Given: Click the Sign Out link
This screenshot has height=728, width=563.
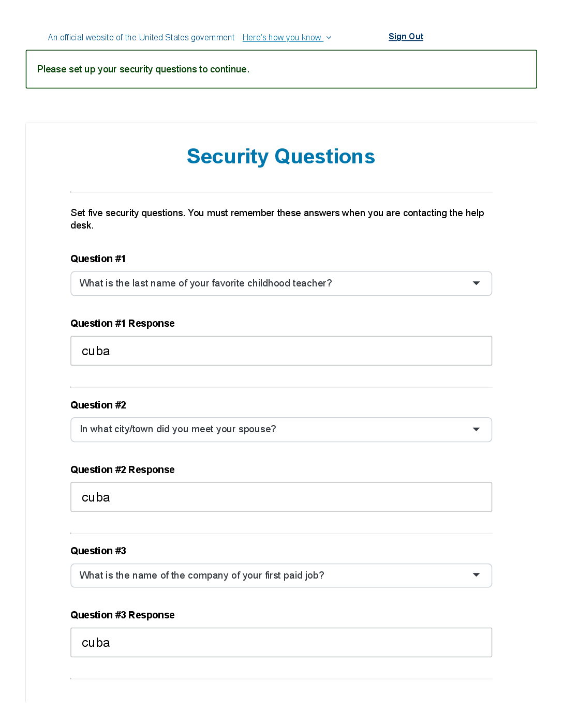Looking at the screenshot, I should (406, 37).
